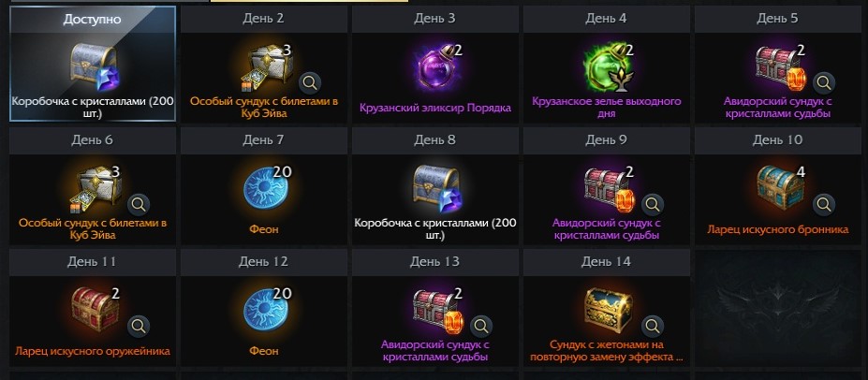Open magnifier on Day 14 golden token chest
Viewport: 868px width, 380px height.
tap(653, 327)
